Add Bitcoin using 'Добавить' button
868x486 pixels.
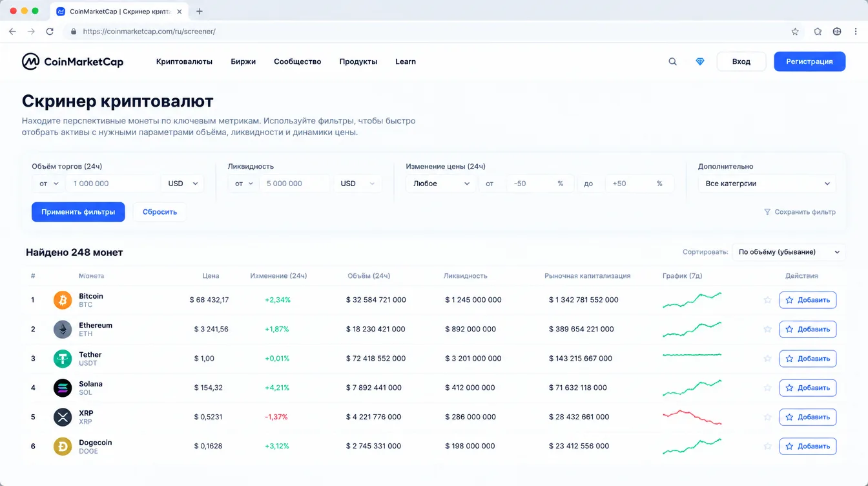(808, 300)
